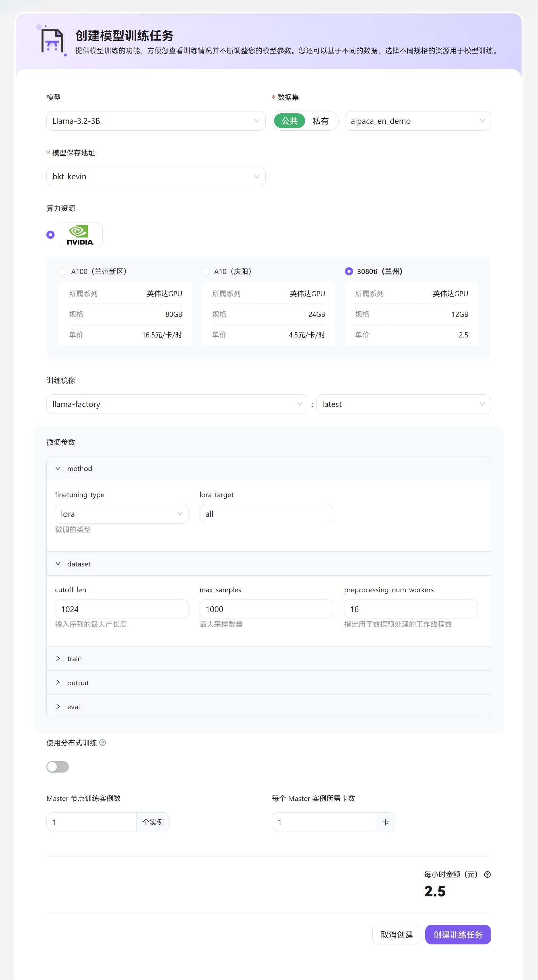The width and height of the screenshot is (538, 980).
Task: Click the 指定用于数据预处理的工作线程数 hint
Action: [x=398, y=624]
